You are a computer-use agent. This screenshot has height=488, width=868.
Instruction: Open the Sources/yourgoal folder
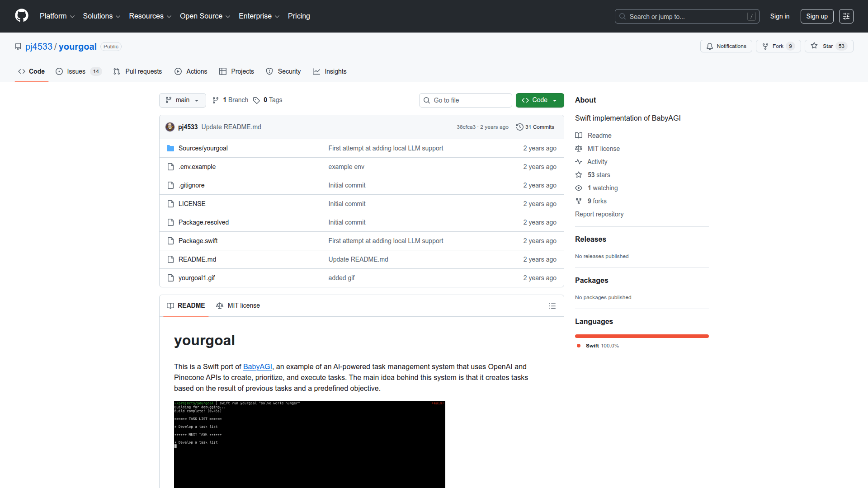pyautogui.click(x=203, y=148)
